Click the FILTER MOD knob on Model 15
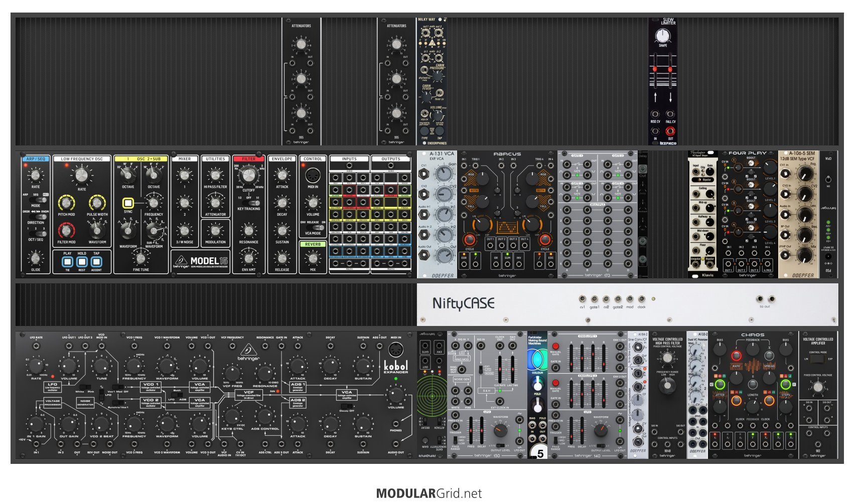 (66, 231)
